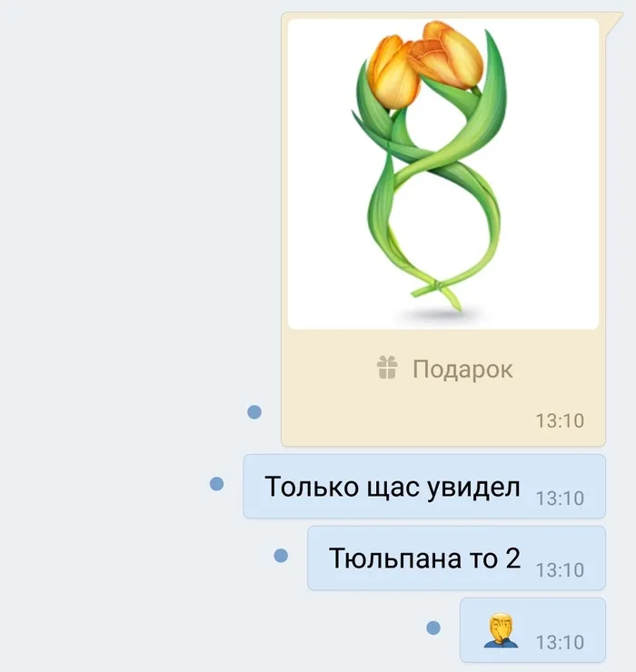Tap the beige gift message bubble footer
This screenshot has width=636, height=672.
(x=443, y=388)
